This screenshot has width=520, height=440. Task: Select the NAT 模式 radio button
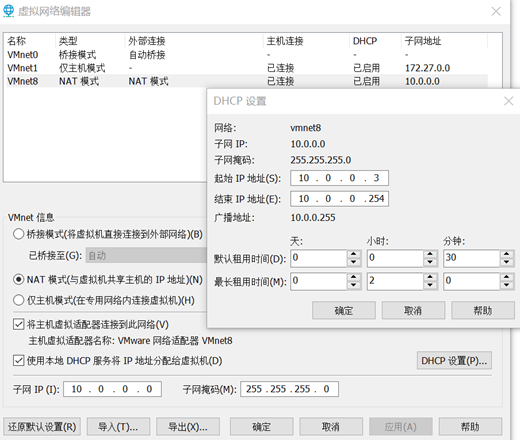(18, 279)
